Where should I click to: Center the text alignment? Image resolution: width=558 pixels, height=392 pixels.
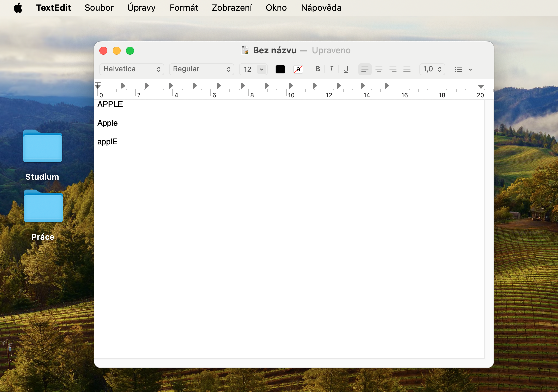click(379, 69)
